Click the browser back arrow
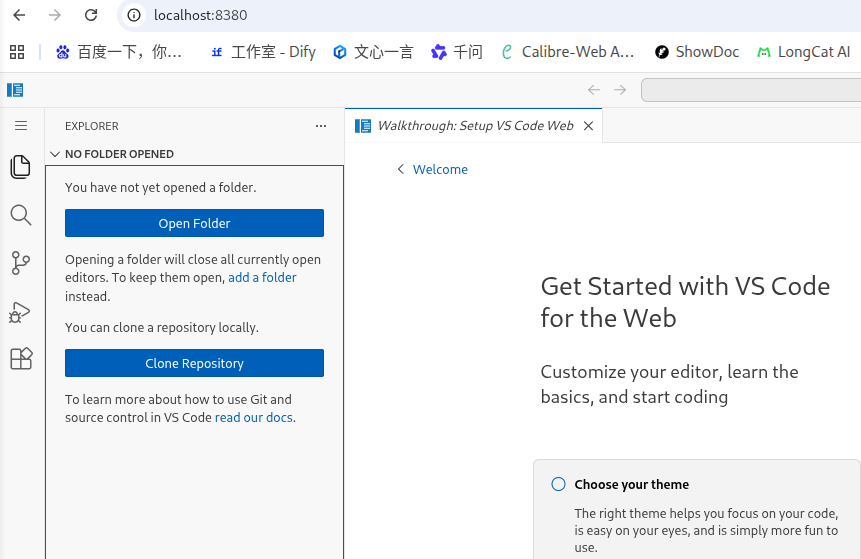Image resolution: width=861 pixels, height=559 pixels. pos(19,15)
